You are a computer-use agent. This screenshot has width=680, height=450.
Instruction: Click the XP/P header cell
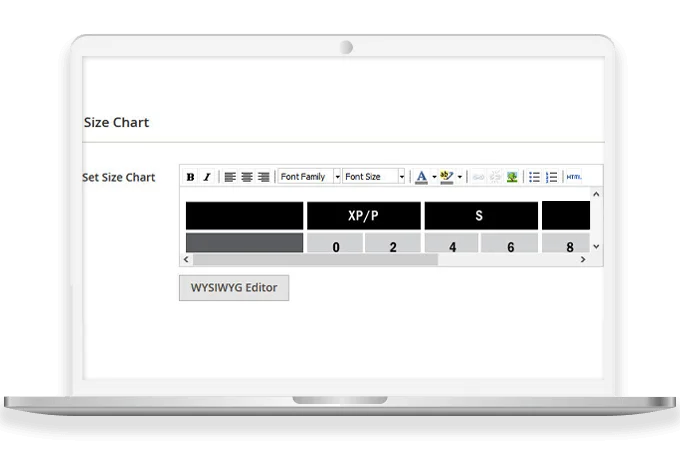[364, 215]
